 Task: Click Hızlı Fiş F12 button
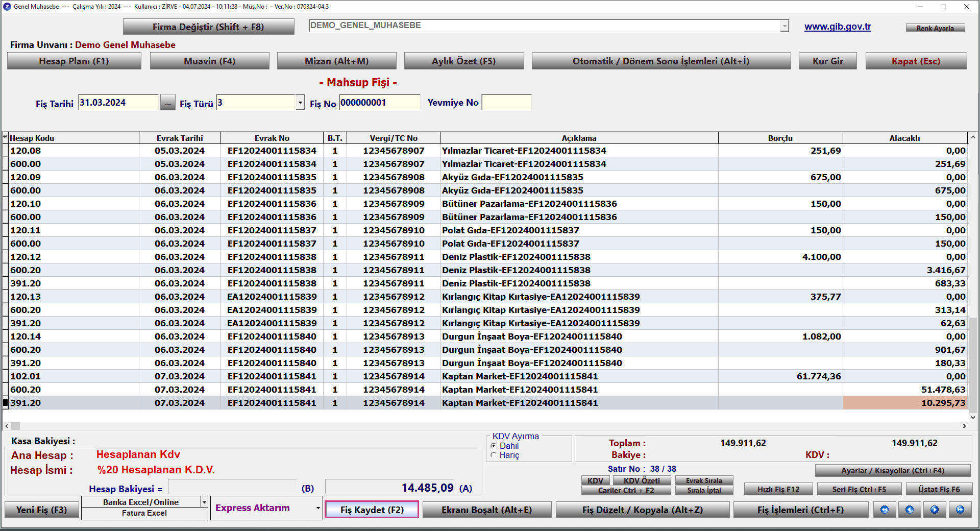click(778, 489)
